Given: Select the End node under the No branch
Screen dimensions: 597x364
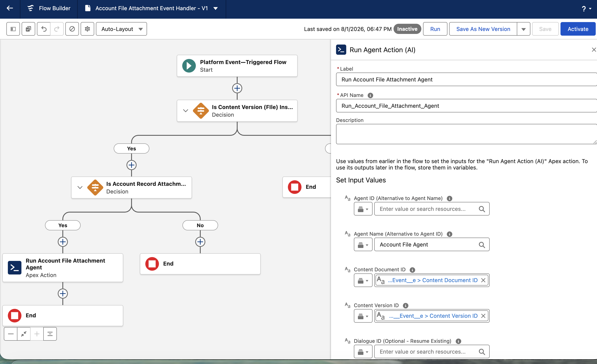Looking at the screenshot, I should point(200,264).
